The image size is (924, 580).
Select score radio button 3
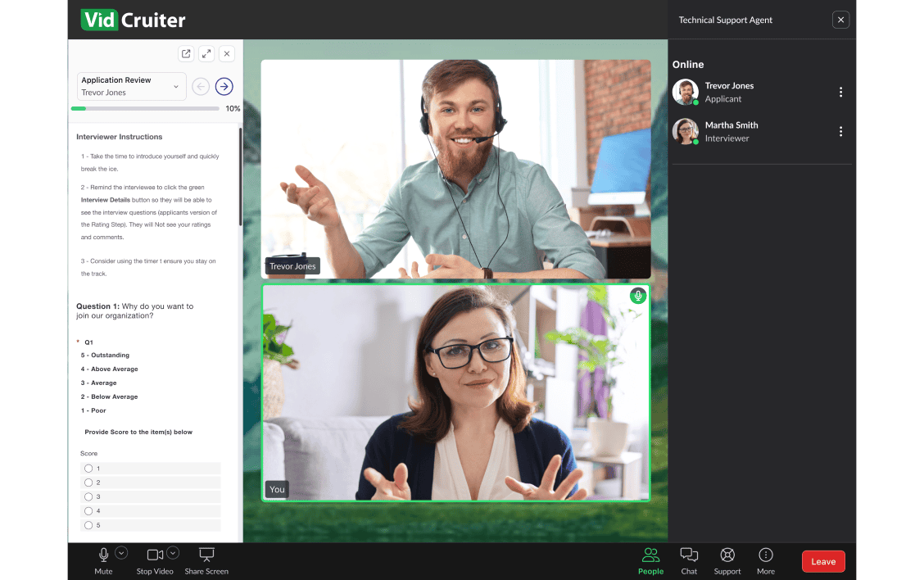[88, 496]
